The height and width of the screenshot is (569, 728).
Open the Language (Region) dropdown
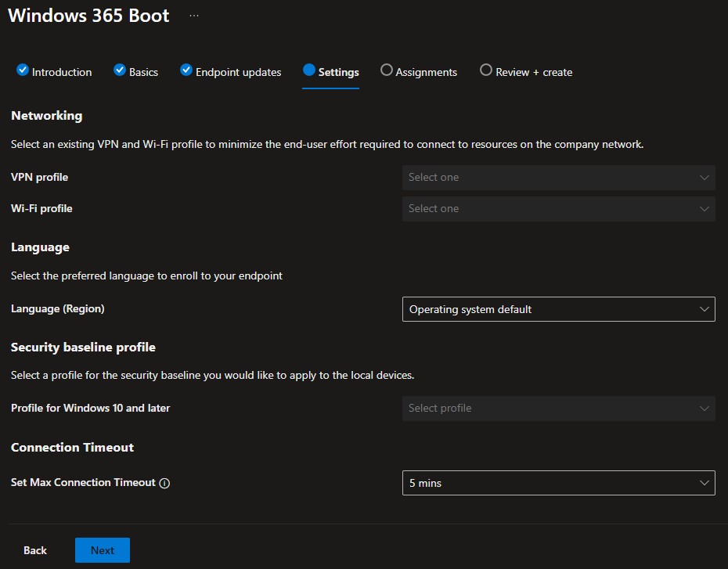tap(558, 309)
